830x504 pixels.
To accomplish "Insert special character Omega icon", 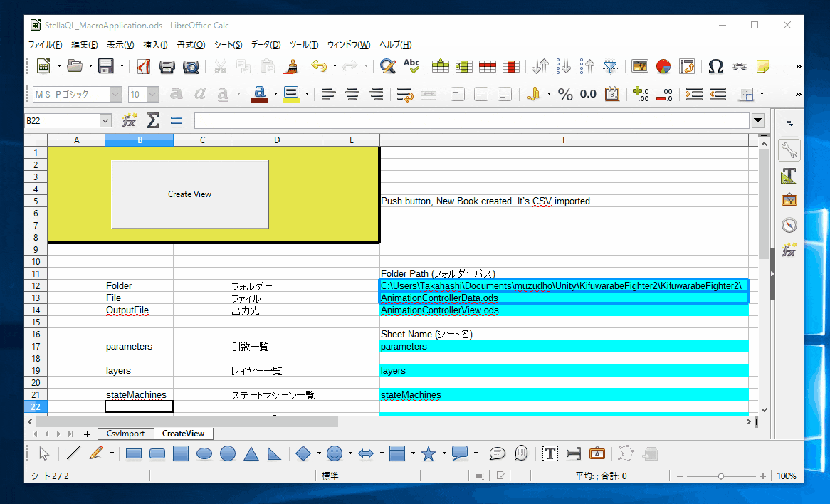I will click(715, 66).
